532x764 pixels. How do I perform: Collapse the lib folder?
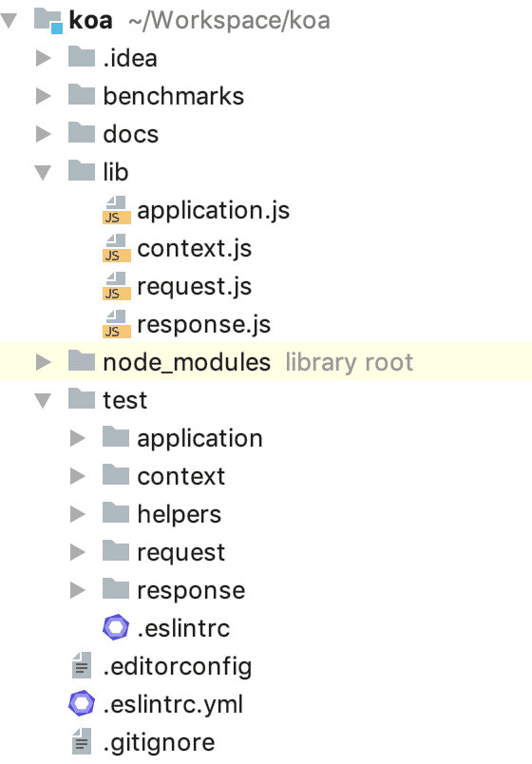pos(44,173)
